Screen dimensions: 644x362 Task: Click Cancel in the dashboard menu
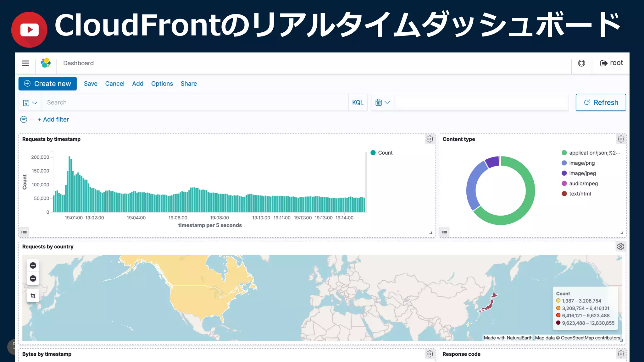[x=115, y=84]
